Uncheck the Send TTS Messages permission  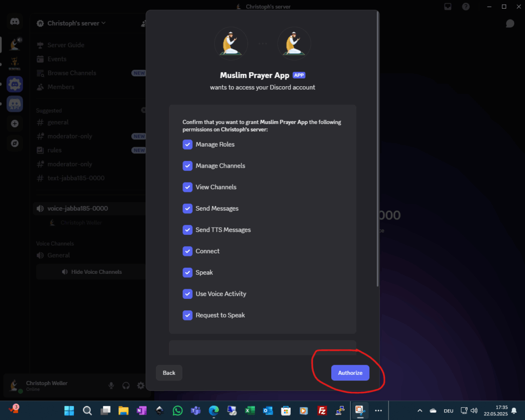[x=188, y=230]
